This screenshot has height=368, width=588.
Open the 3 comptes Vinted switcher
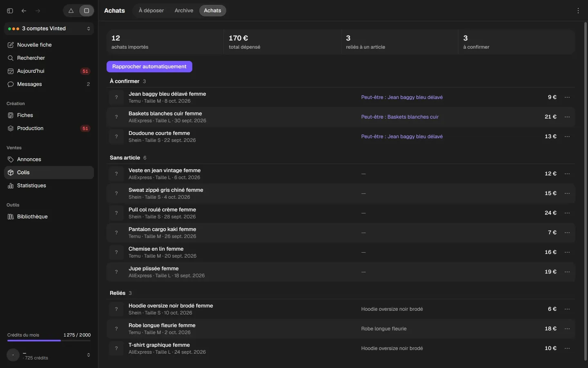[49, 29]
